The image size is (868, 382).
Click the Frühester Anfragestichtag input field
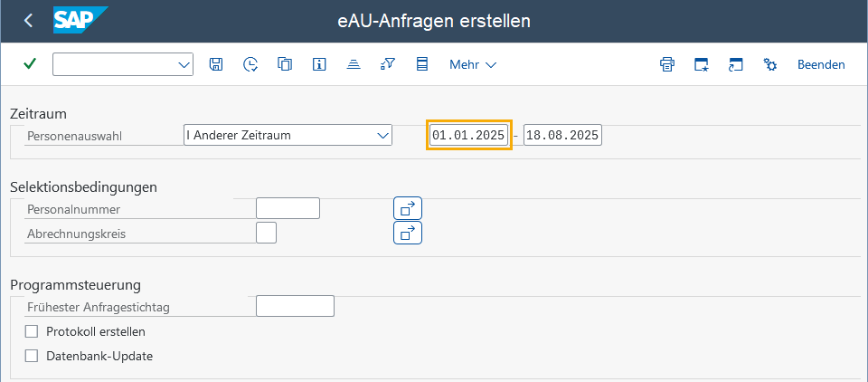pos(295,306)
